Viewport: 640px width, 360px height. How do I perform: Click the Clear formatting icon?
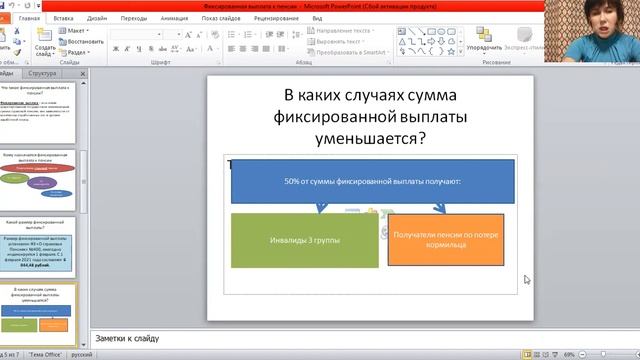pos(215,35)
